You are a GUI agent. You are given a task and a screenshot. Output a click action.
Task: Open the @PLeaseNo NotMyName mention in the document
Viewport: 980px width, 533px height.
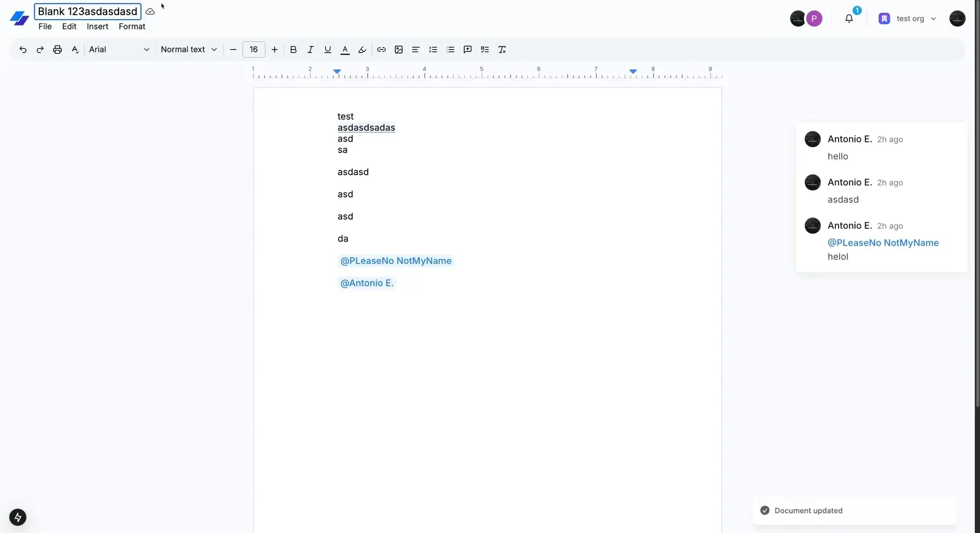click(396, 261)
